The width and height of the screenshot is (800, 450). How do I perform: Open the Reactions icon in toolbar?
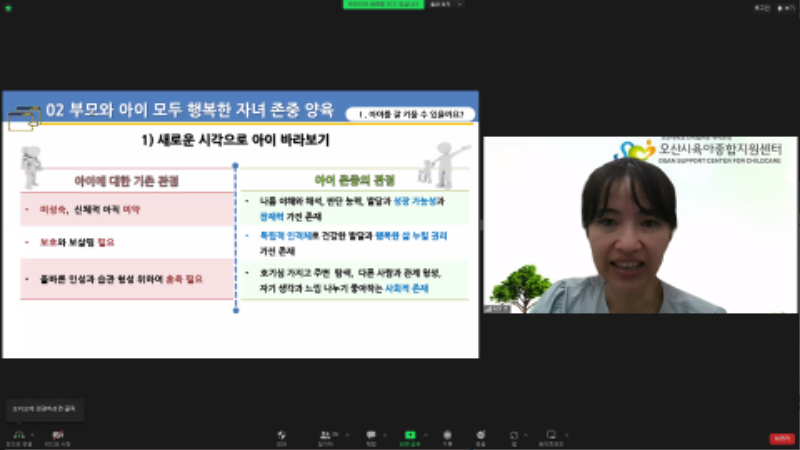click(x=481, y=436)
